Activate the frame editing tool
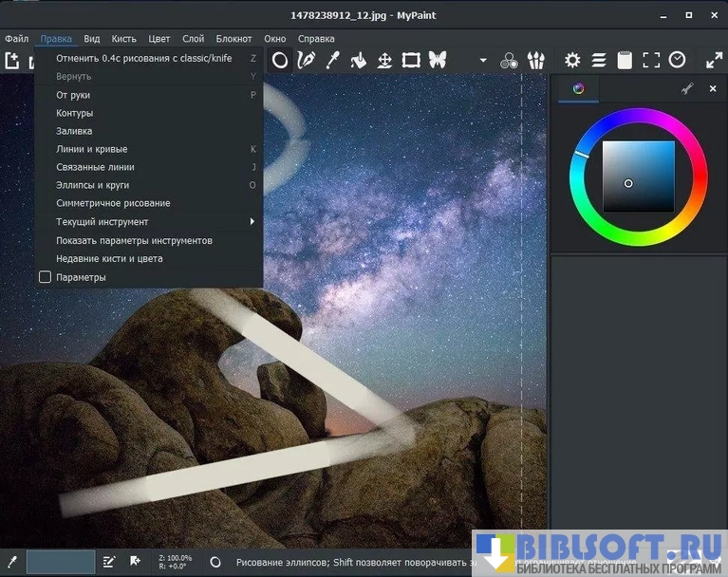Viewport: 728px width, 577px height. pos(411,60)
